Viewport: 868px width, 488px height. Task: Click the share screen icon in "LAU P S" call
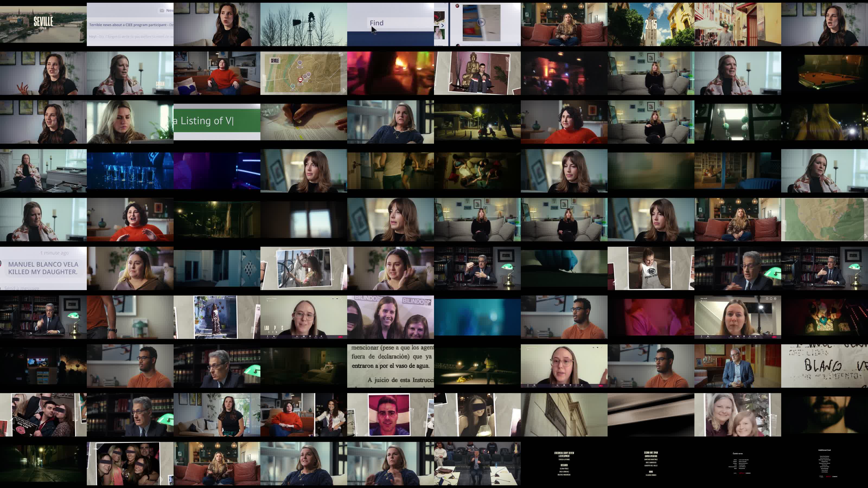(x=304, y=336)
